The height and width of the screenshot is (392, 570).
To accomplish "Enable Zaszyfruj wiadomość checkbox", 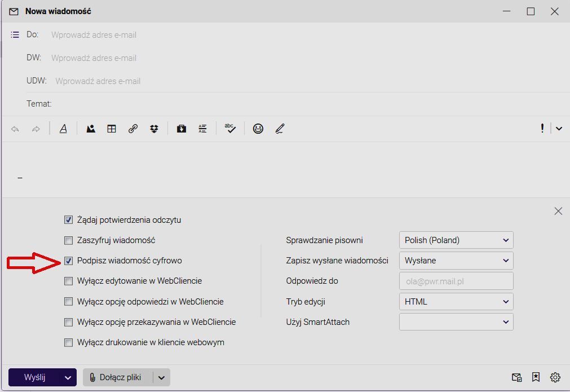I will pos(68,240).
